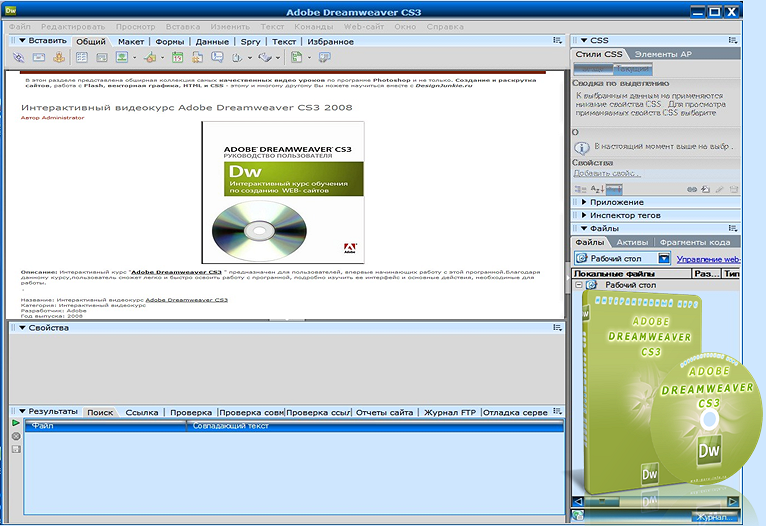The image size is (766, 526).
Task: Collapse the Свойства panel
Action: (22, 328)
